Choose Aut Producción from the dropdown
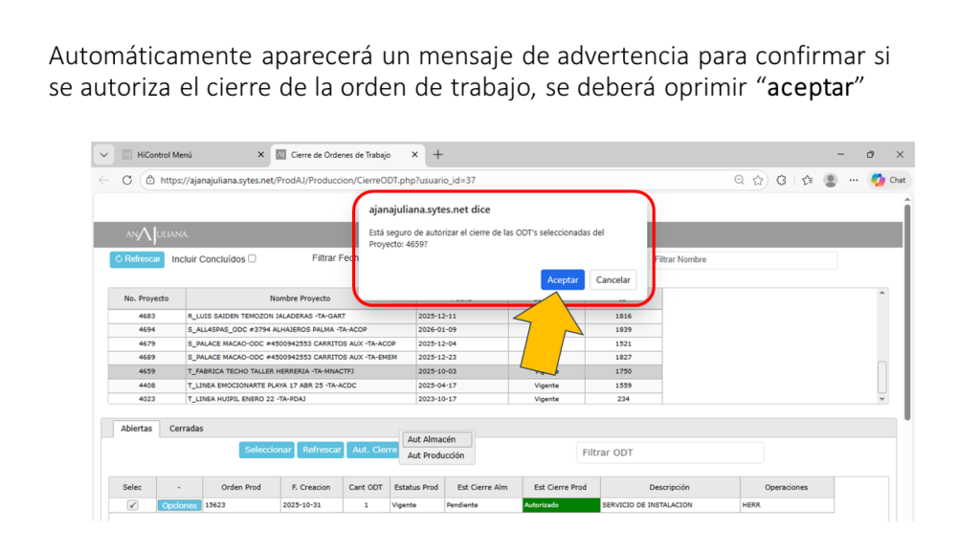 [x=435, y=455]
